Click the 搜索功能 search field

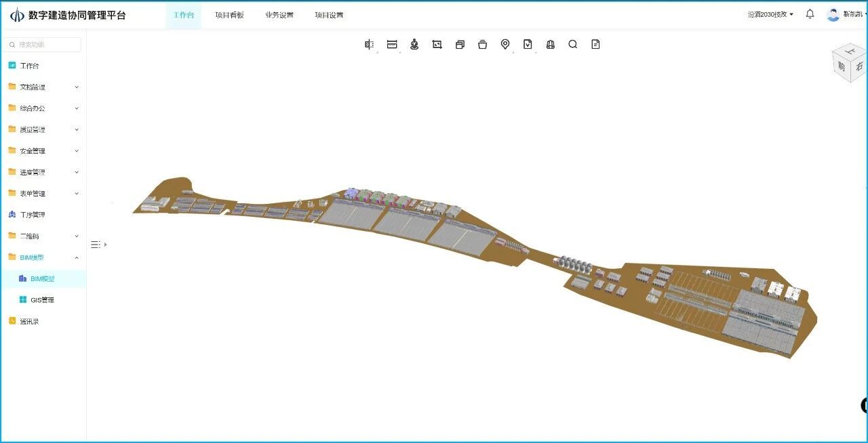point(42,45)
